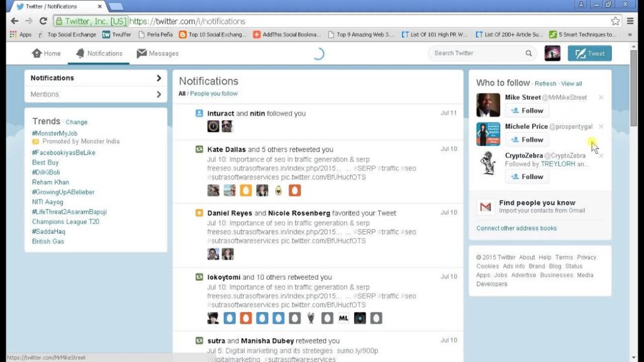Open the Messages tab
The height and width of the screenshot is (362, 644).
[158, 53]
